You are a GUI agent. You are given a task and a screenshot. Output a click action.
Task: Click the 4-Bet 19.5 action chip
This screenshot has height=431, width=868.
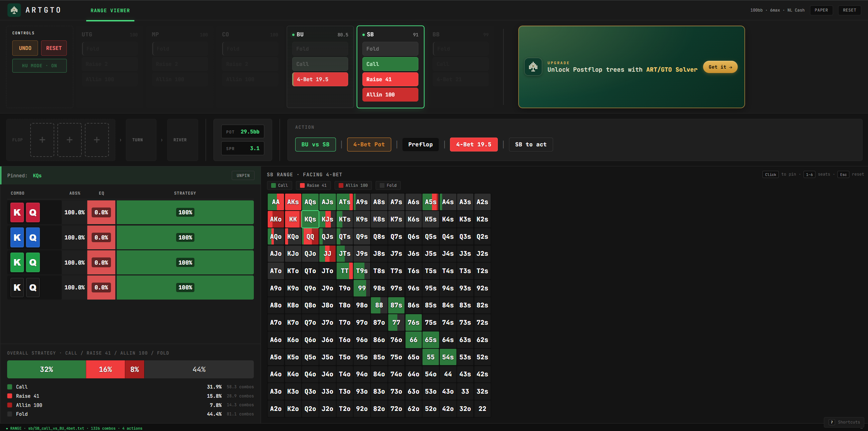coord(474,145)
